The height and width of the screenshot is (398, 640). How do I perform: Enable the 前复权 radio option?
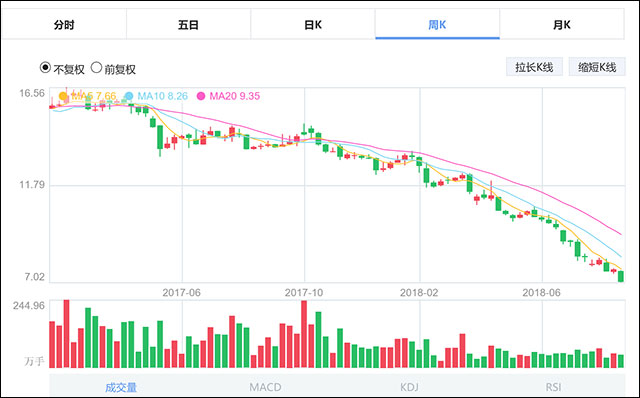[x=96, y=67]
